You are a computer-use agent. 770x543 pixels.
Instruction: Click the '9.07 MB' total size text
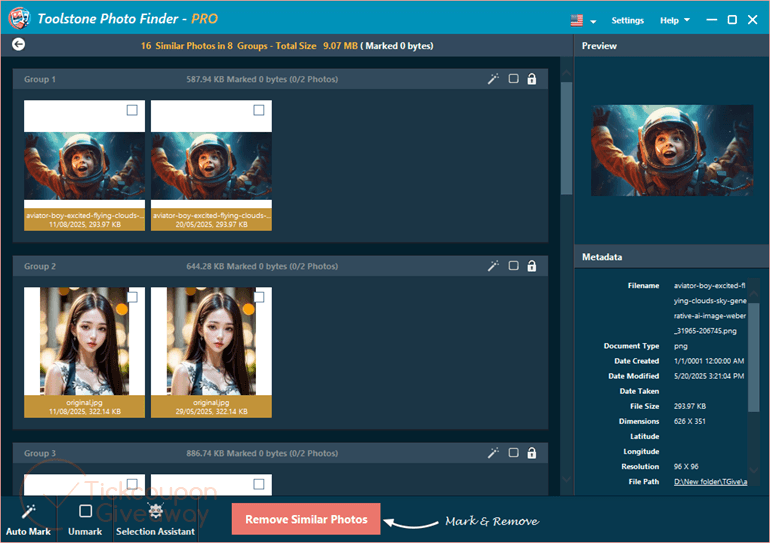pyautogui.click(x=340, y=46)
